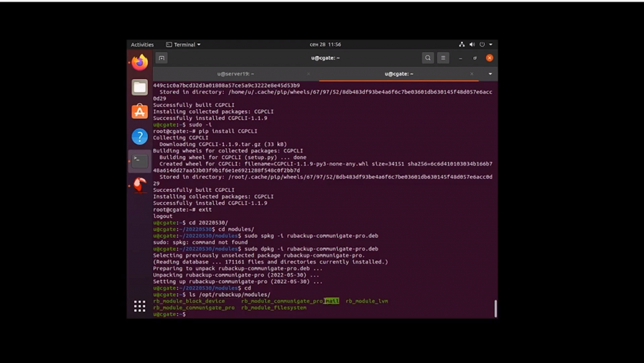644x363 pixels.
Task: Click 'Preparing to unpack rubackup-communigate-pro.deb' line
Action: coord(238,269)
